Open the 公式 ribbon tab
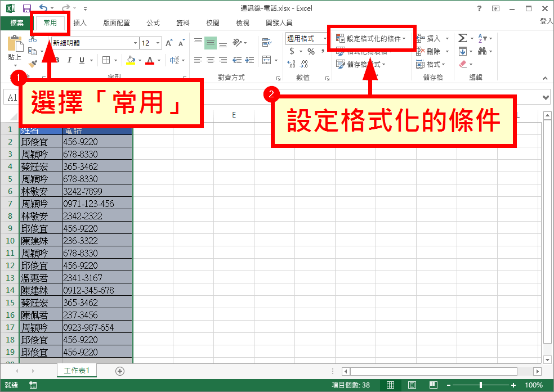Image resolution: width=554 pixels, height=392 pixels. 153,23
